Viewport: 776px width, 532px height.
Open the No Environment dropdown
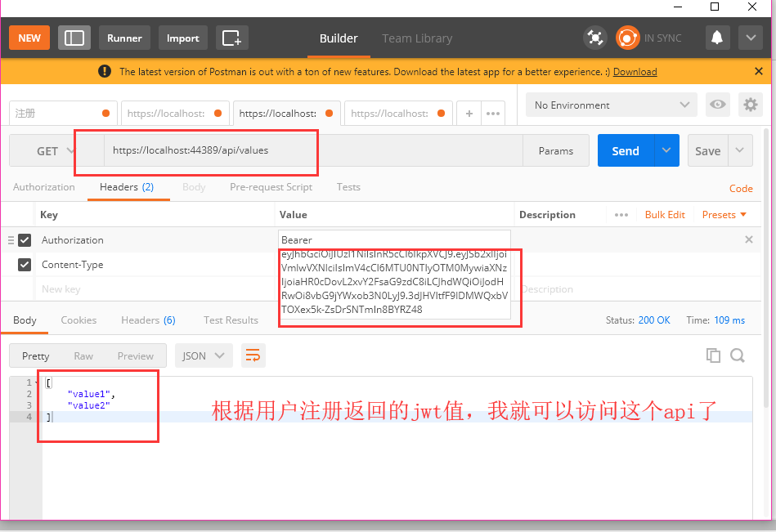(x=611, y=105)
